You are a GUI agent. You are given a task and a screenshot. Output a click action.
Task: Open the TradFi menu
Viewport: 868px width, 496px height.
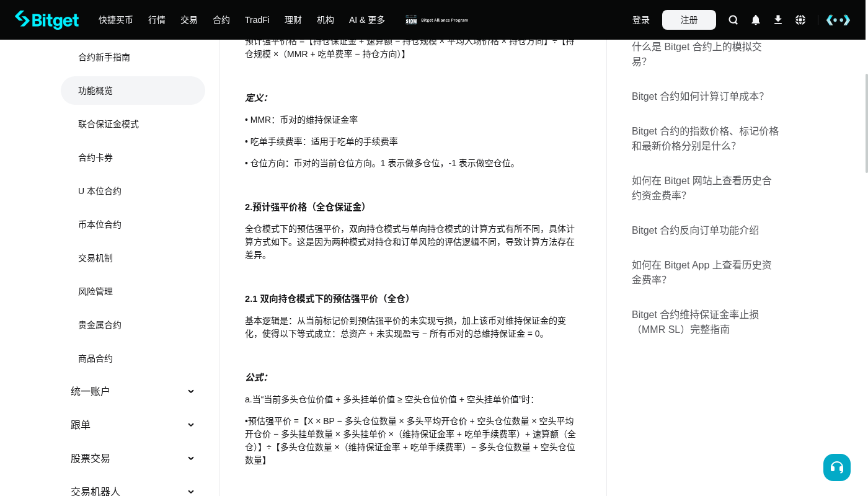point(257,20)
